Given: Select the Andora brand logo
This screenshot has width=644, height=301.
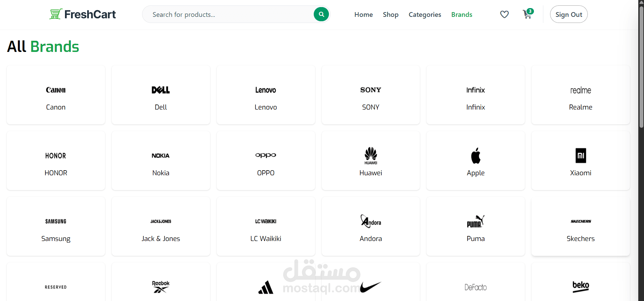Looking at the screenshot, I should [x=371, y=221].
